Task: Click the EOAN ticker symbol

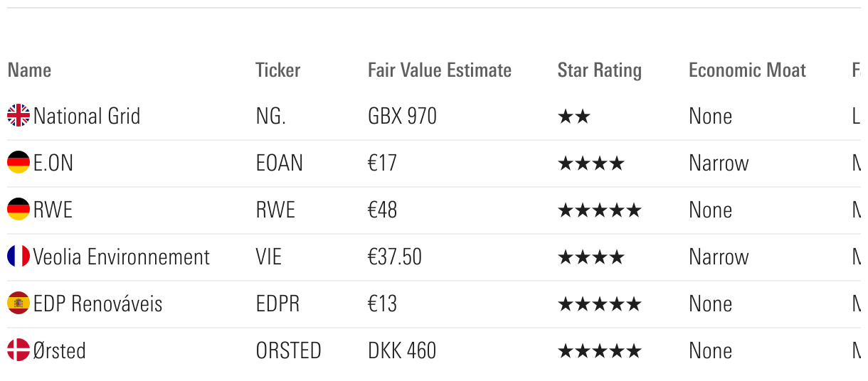Action: point(280,163)
